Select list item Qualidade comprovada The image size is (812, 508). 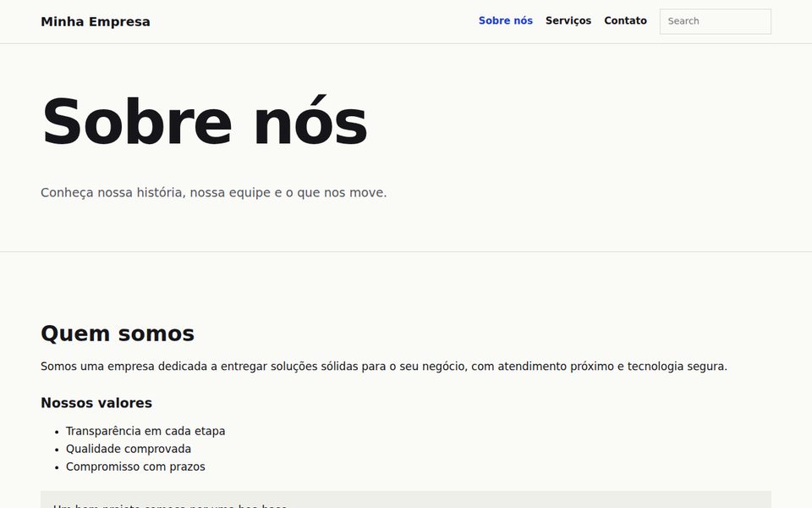pyautogui.click(x=129, y=449)
